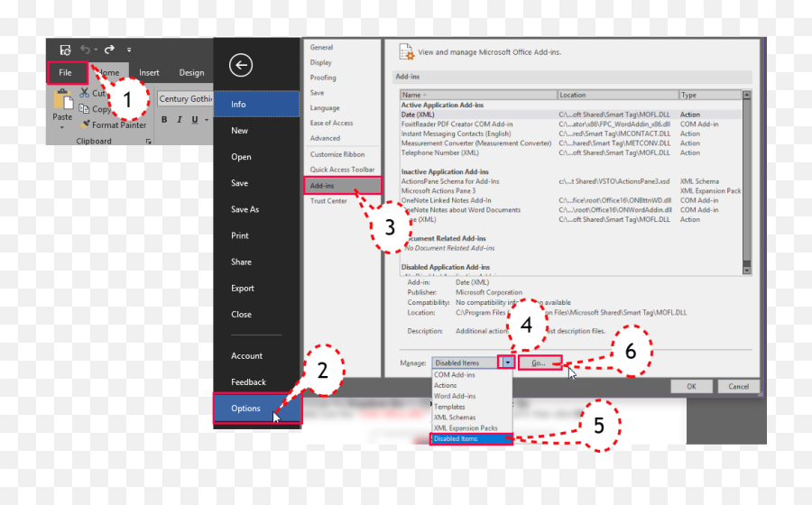Image resolution: width=812 pixels, height=505 pixels.
Task: Click the Format Painter brush button
Action: 114,124
